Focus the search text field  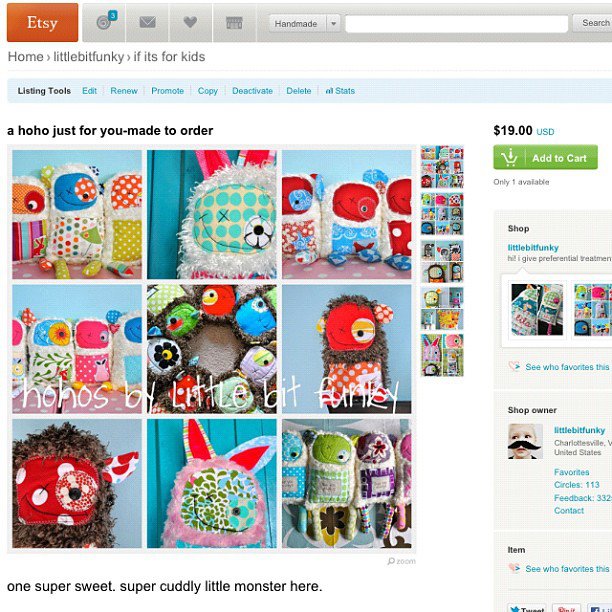(x=456, y=23)
